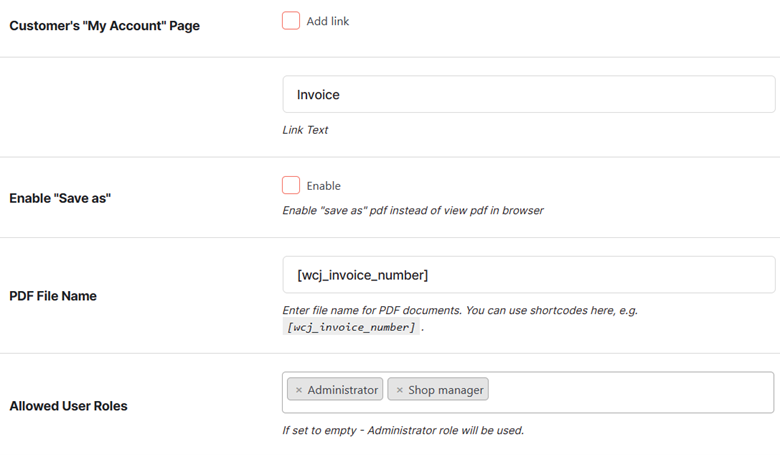Tick the Enable "Save as" checkbox
Viewport: 780px width, 455px height.
[x=291, y=185]
